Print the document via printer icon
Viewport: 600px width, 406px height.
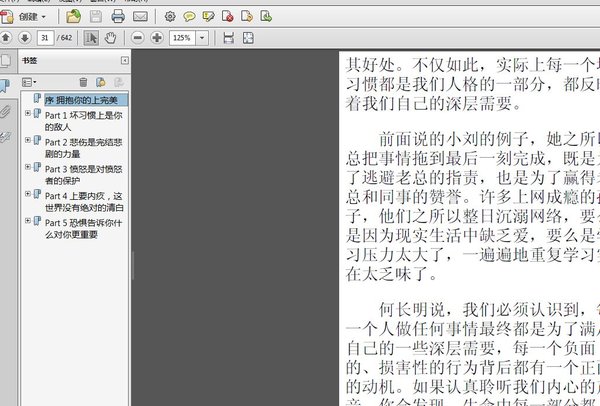click(118, 16)
